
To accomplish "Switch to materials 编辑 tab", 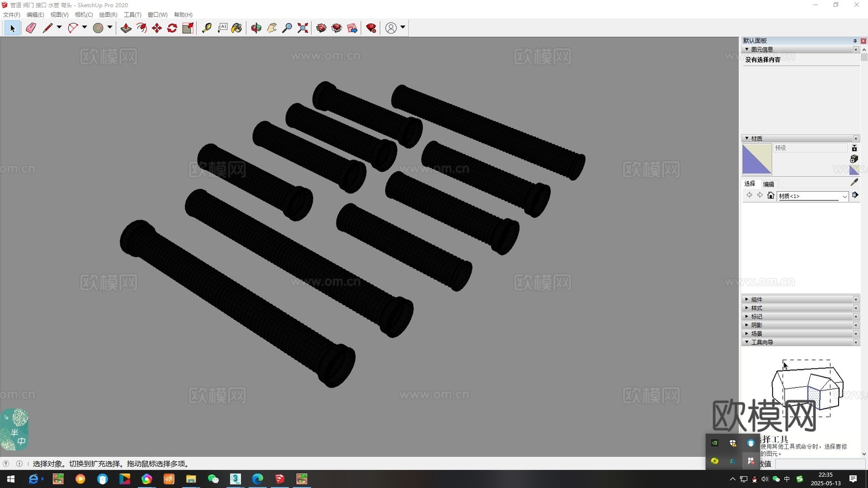I will pyautogui.click(x=769, y=184).
